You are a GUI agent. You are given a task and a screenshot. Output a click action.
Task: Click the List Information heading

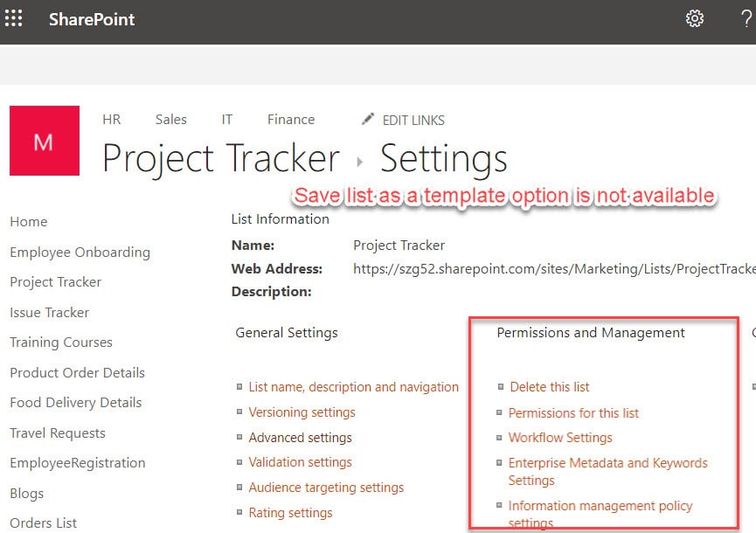[281, 218]
